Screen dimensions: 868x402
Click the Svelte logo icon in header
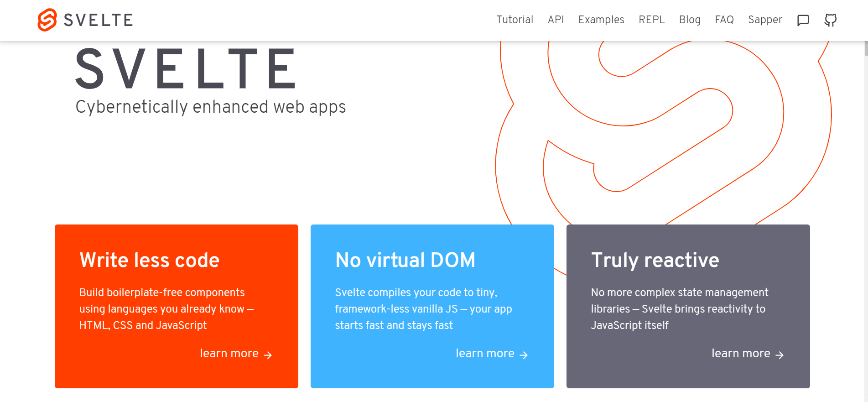(47, 20)
